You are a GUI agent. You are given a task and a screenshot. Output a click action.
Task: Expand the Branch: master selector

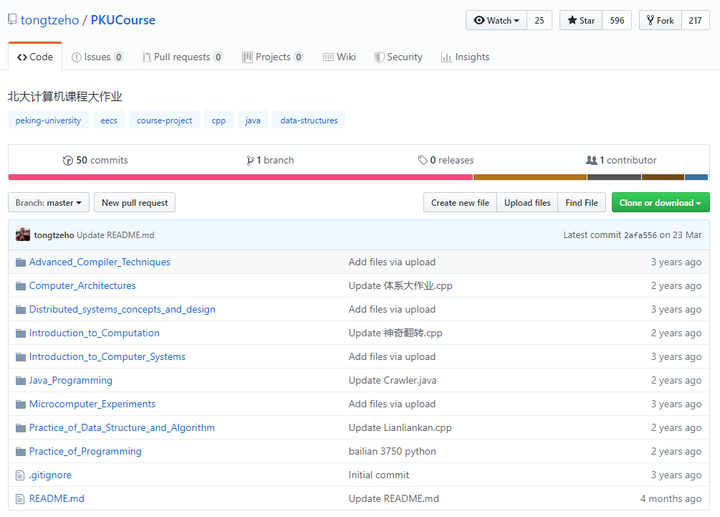tap(49, 203)
